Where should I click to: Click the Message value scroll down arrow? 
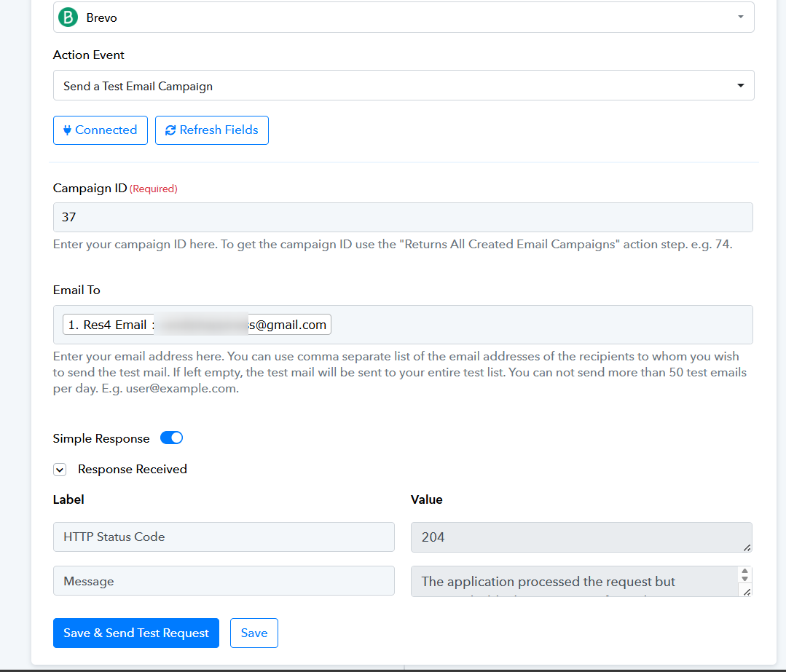click(745, 579)
